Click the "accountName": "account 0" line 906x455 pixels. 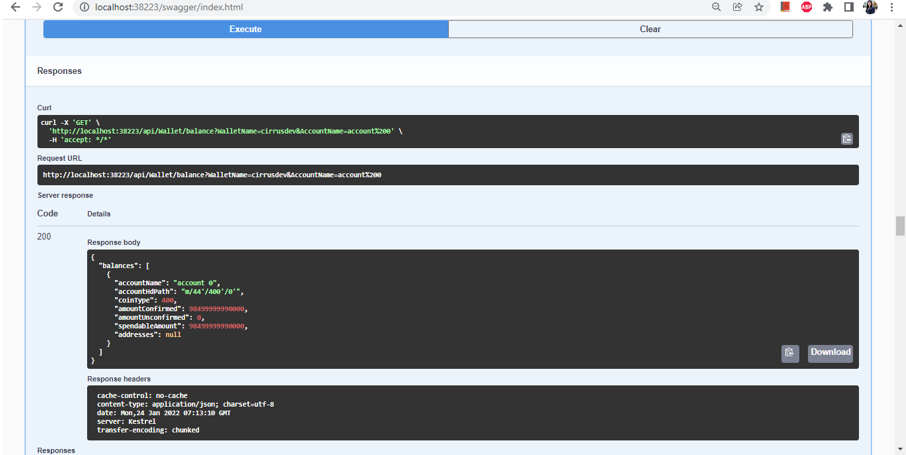pos(168,283)
